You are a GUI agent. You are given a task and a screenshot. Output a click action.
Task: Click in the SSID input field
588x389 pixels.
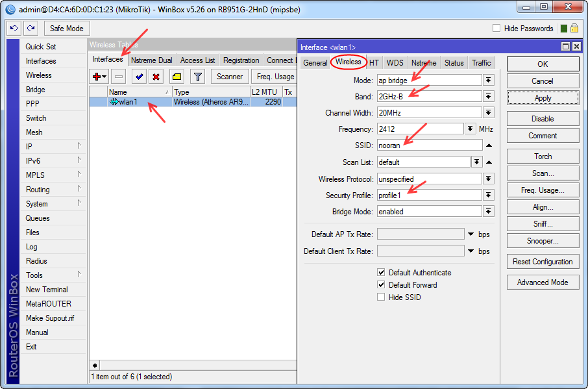click(x=430, y=145)
